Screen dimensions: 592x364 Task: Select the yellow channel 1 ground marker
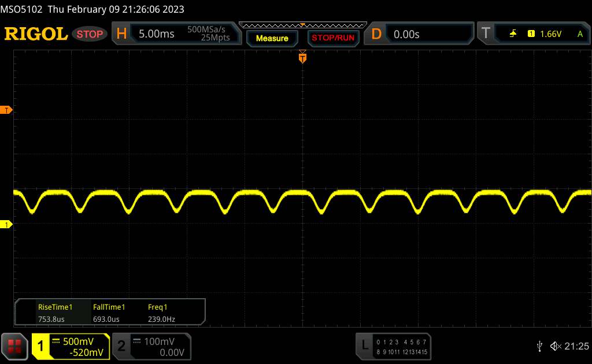click(7, 224)
